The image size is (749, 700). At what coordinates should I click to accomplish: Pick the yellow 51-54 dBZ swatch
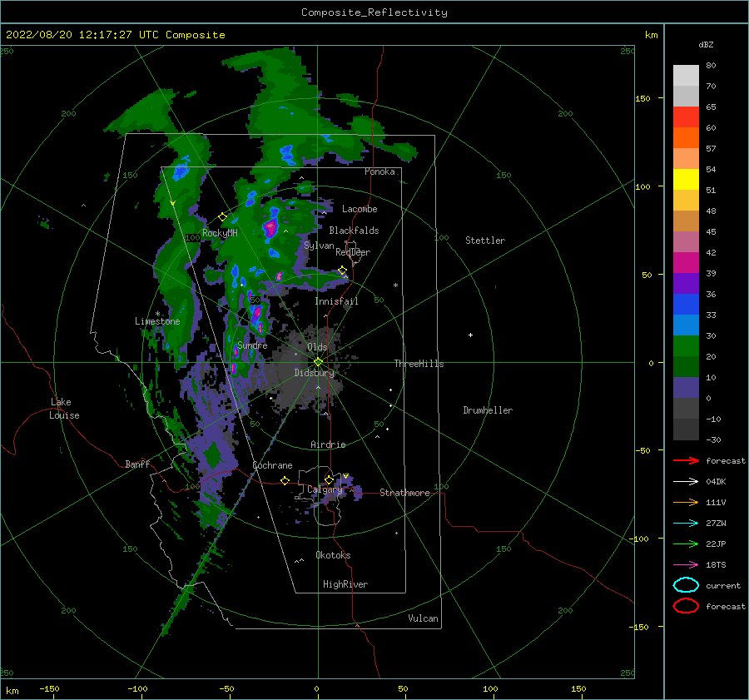click(x=686, y=179)
